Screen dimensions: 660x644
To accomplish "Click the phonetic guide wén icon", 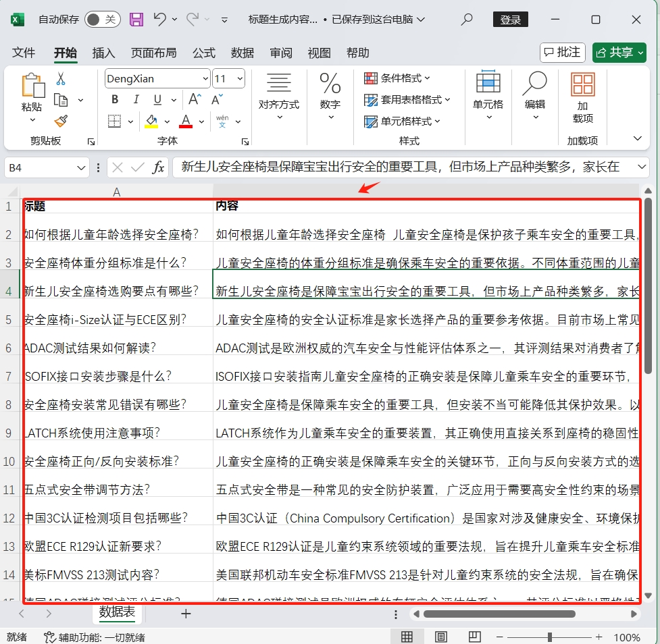I will point(222,121).
